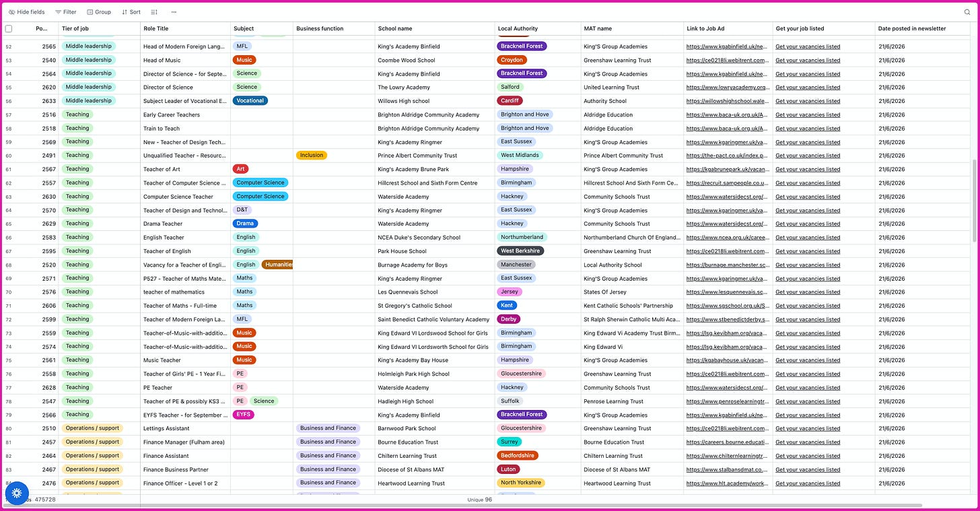
Task: Click the Croydon local authority tag
Action: coord(512,60)
